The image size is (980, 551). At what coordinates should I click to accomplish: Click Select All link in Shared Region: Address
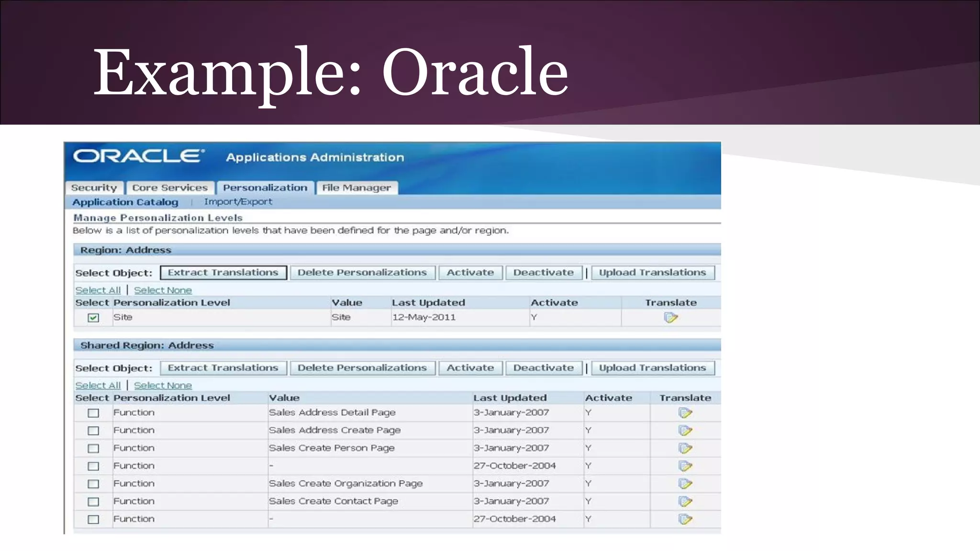tap(98, 386)
